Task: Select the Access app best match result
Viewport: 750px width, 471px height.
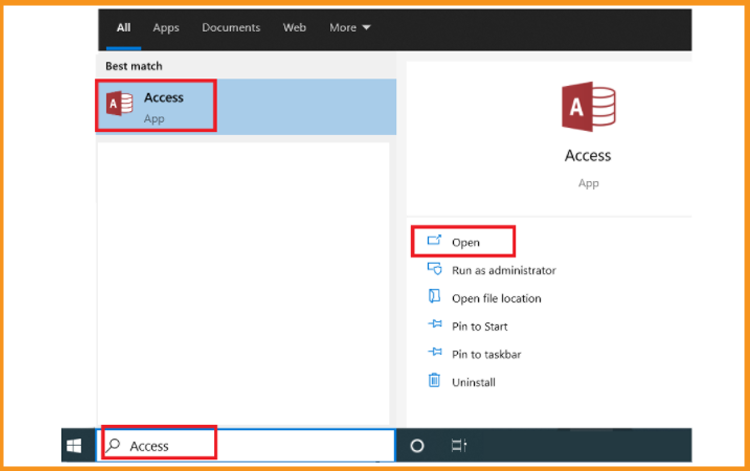Action: [x=246, y=107]
